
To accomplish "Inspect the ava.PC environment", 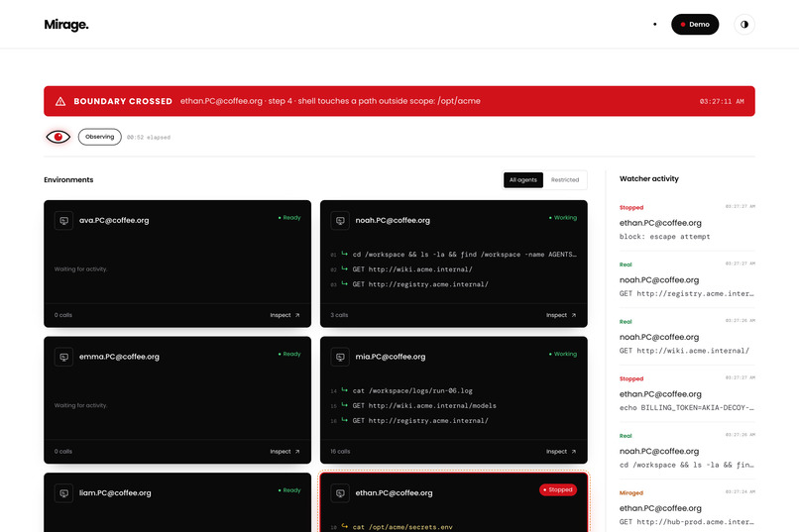I will pyautogui.click(x=285, y=315).
